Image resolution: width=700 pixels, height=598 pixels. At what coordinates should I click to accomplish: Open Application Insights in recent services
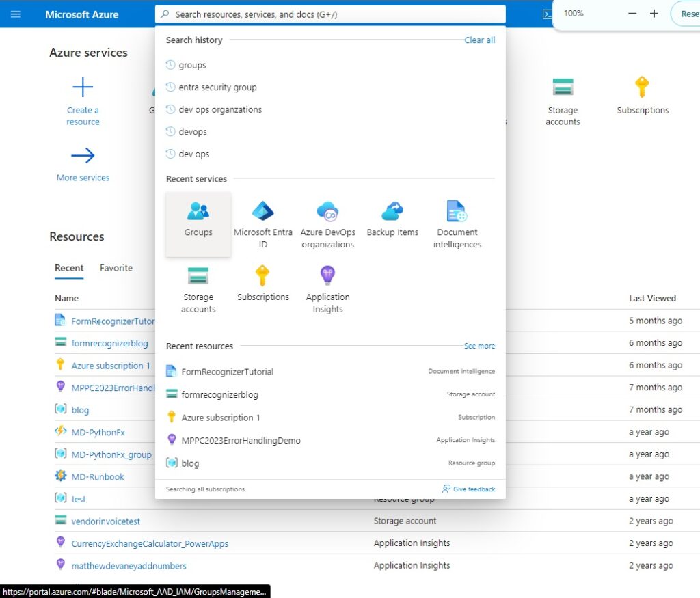327,289
